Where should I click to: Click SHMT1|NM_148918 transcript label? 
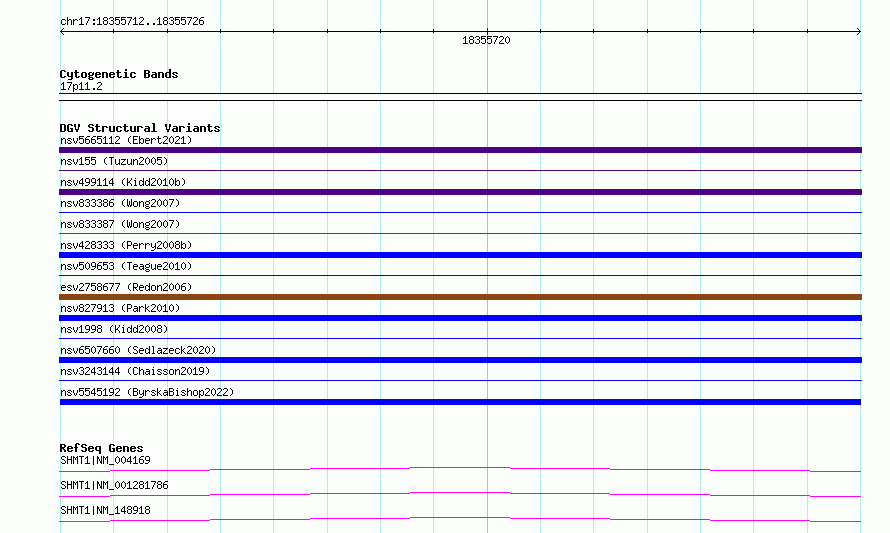105,510
